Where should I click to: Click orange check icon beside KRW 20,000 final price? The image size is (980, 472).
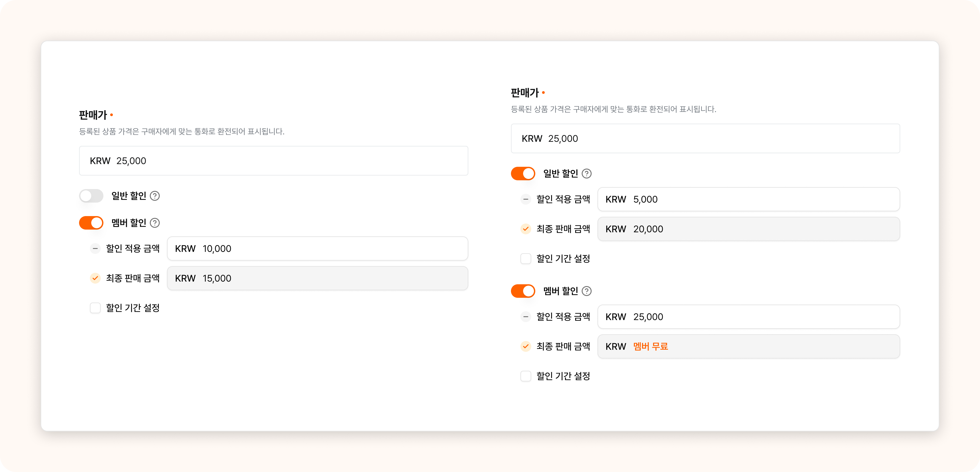pos(525,229)
